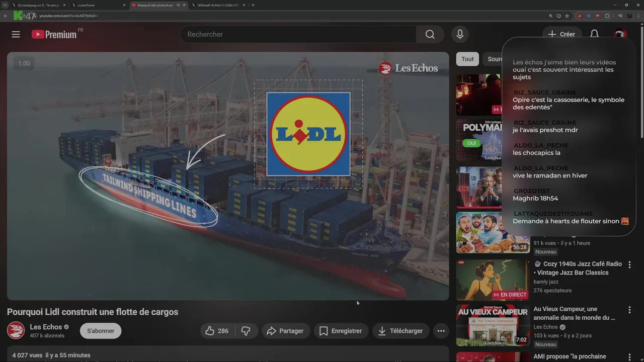Click the 4 027 vues description box
644x362 pixels.
point(228,354)
